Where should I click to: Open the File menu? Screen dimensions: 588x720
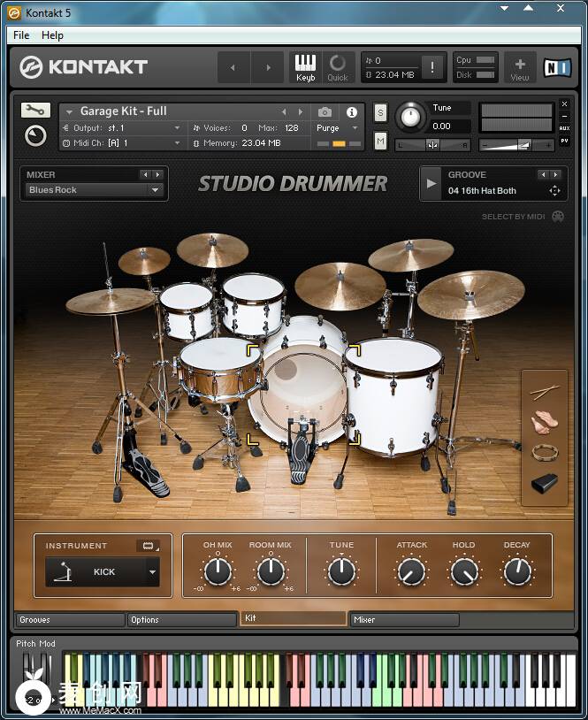[x=21, y=35]
